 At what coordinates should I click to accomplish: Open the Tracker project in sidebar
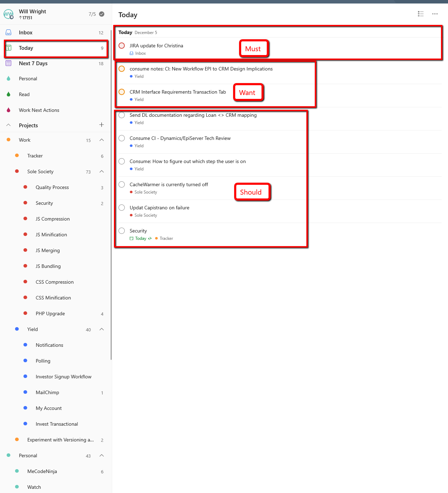pyautogui.click(x=55, y=156)
